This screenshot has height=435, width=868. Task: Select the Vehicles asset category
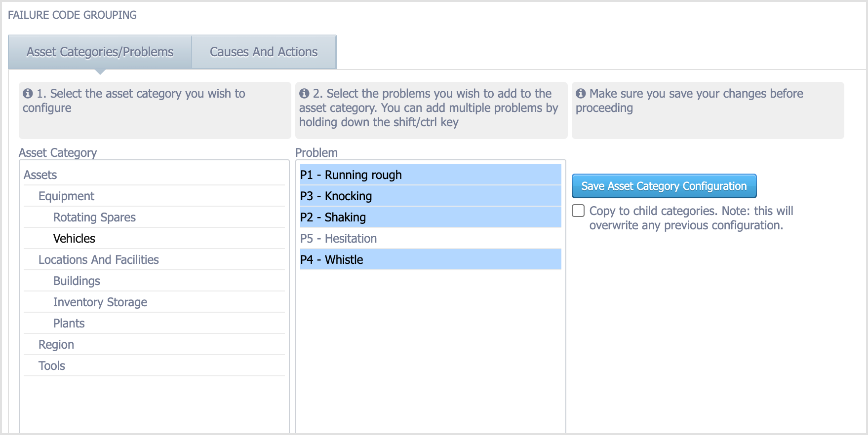coord(74,239)
